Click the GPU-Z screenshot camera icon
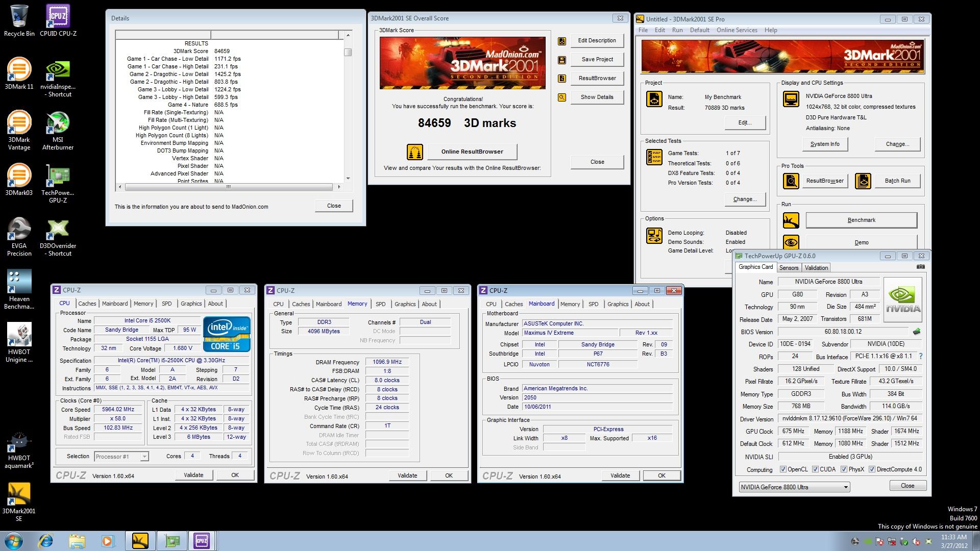980x551 pixels. (x=920, y=267)
